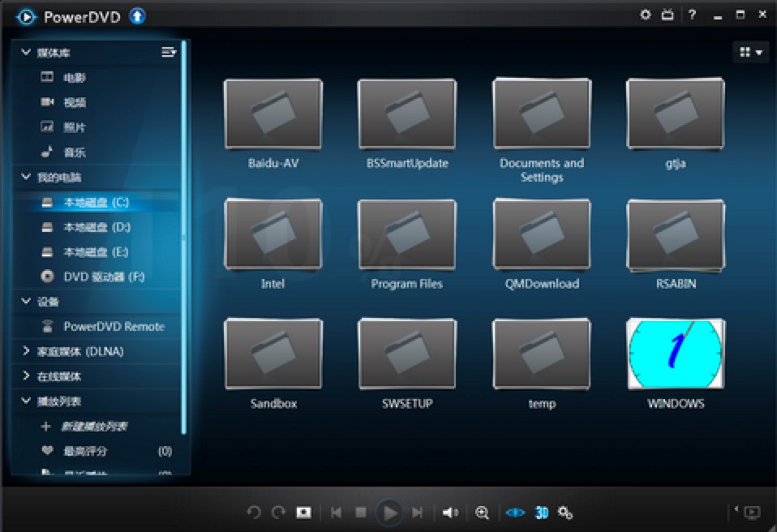This screenshot has width=777, height=532.
Task: Open the WINDOWS folder
Action: (674, 353)
